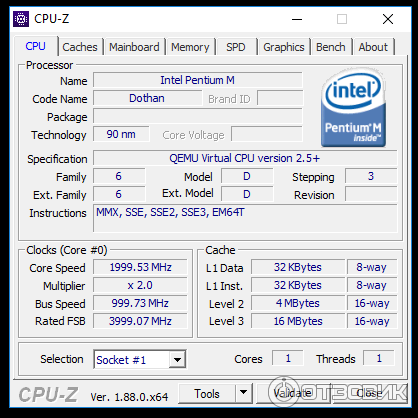Click the Dothan code name value
The width and height of the screenshot is (418, 418).
coord(147,98)
